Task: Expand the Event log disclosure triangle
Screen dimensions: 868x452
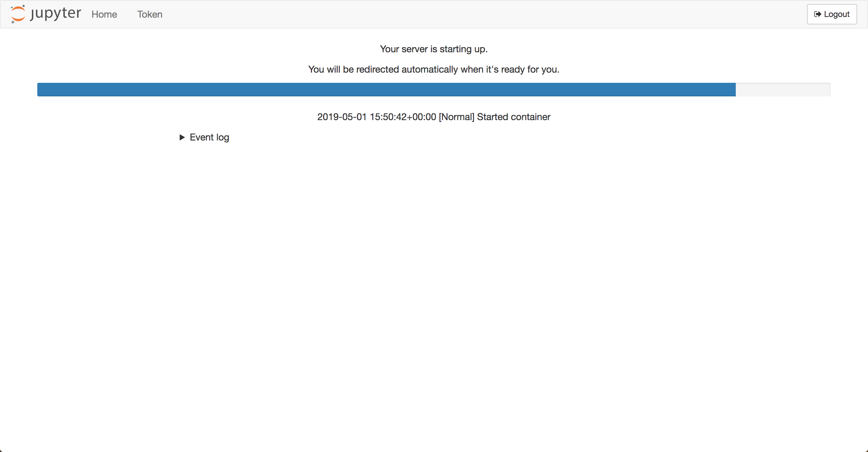Action: [x=182, y=137]
